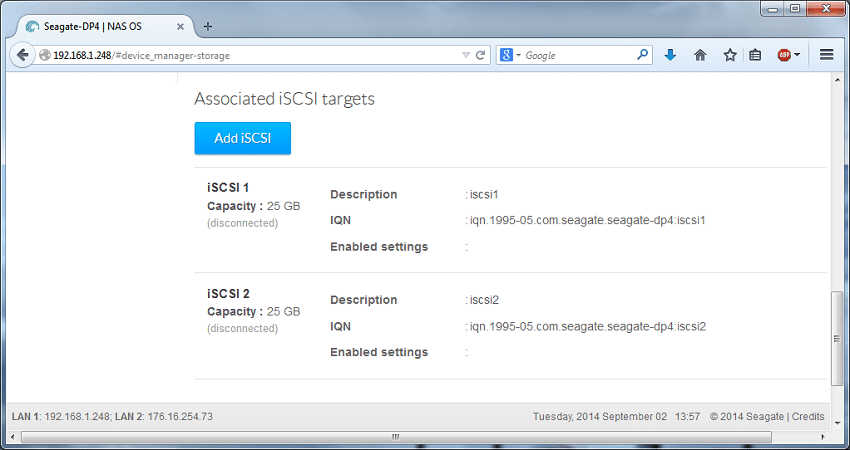Minimize the Firefox window
This screenshot has height=450, width=850.
tap(772, 8)
